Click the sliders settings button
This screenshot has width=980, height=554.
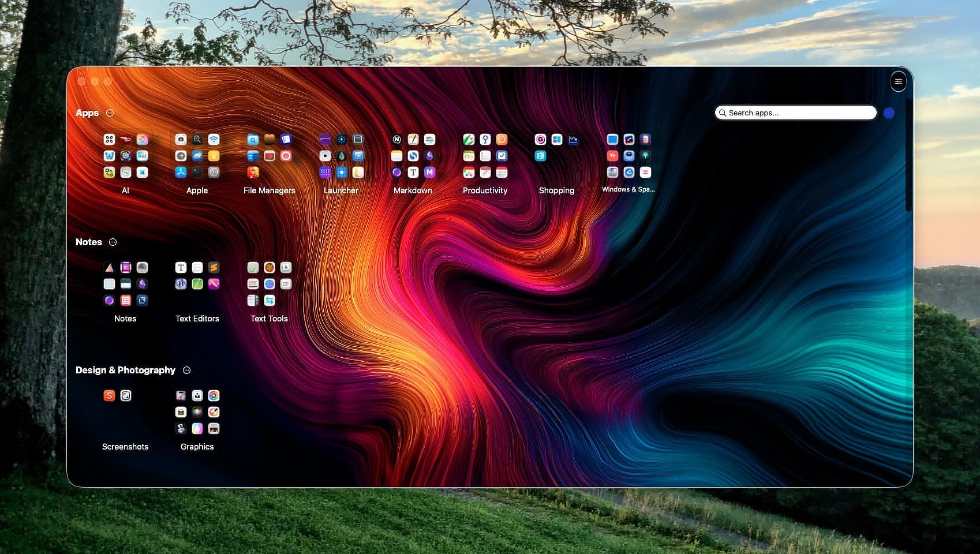click(x=898, y=82)
